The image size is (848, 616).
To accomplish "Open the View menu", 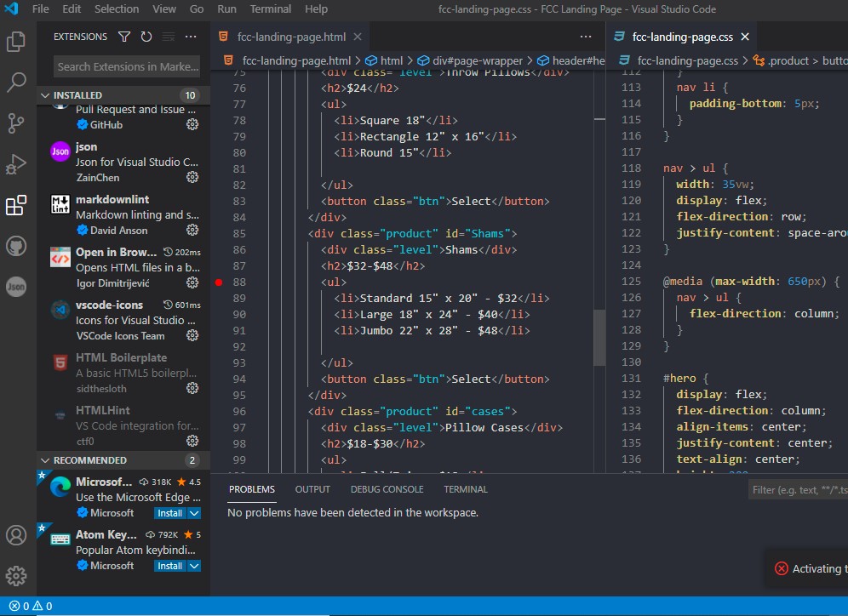I will coord(163,9).
